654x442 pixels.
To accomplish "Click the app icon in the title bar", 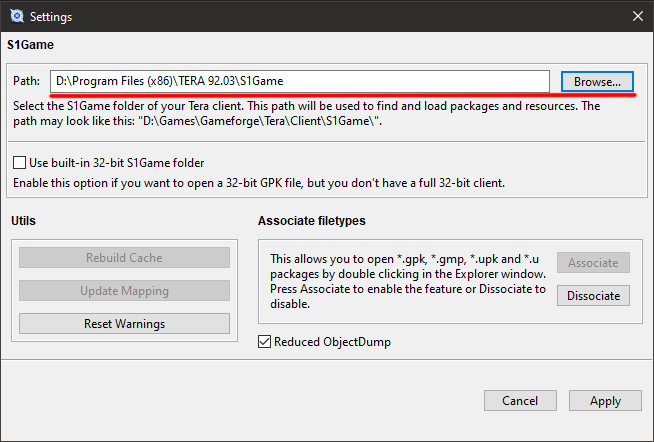I will 17,16.
